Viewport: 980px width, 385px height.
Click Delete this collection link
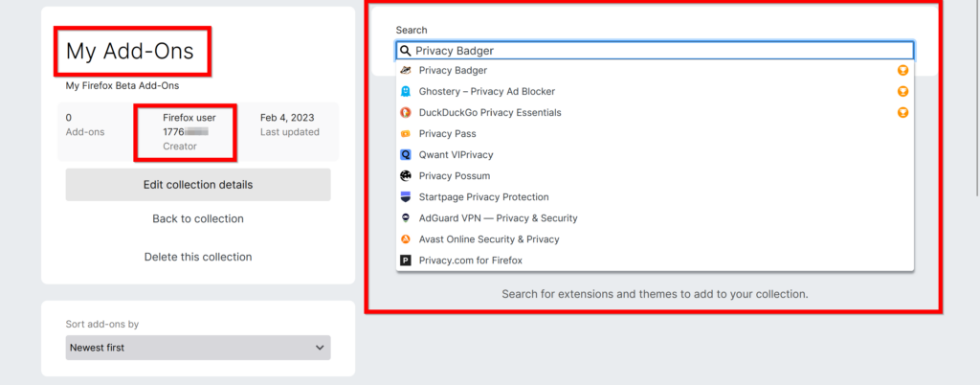tap(197, 257)
